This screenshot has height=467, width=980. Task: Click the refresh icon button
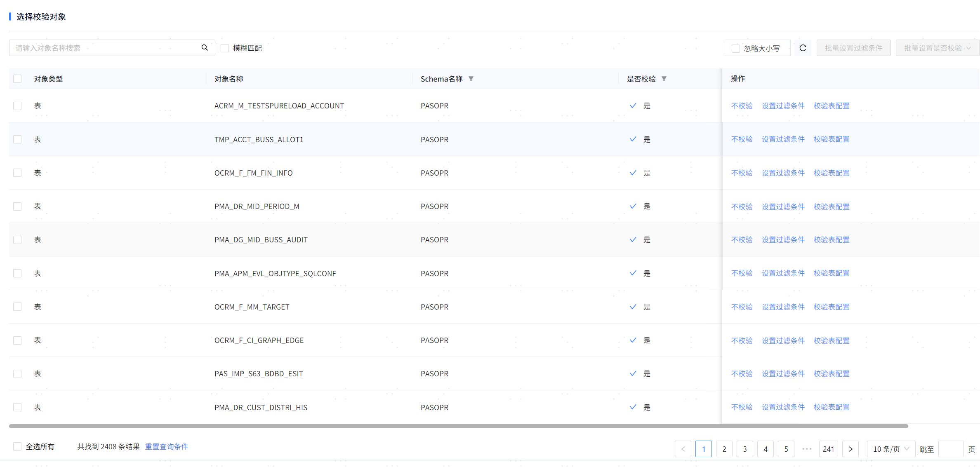pos(803,48)
